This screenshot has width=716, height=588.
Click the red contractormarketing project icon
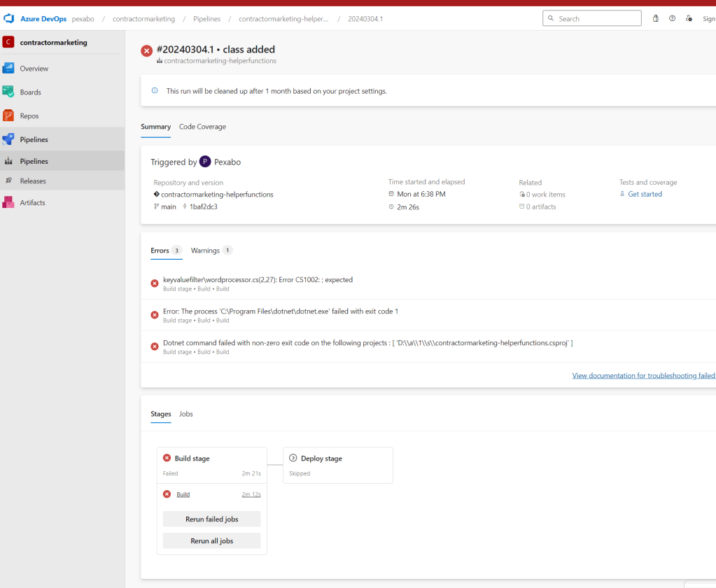pyautogui.click(x=8, y=42)
